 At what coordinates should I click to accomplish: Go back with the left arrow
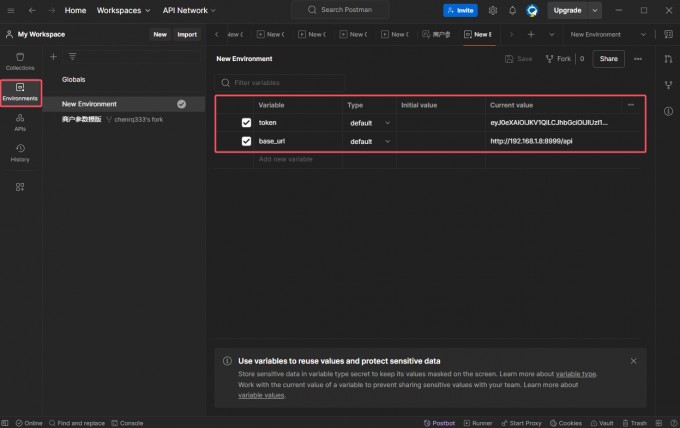pyautogui.click(x=32, y=10)
